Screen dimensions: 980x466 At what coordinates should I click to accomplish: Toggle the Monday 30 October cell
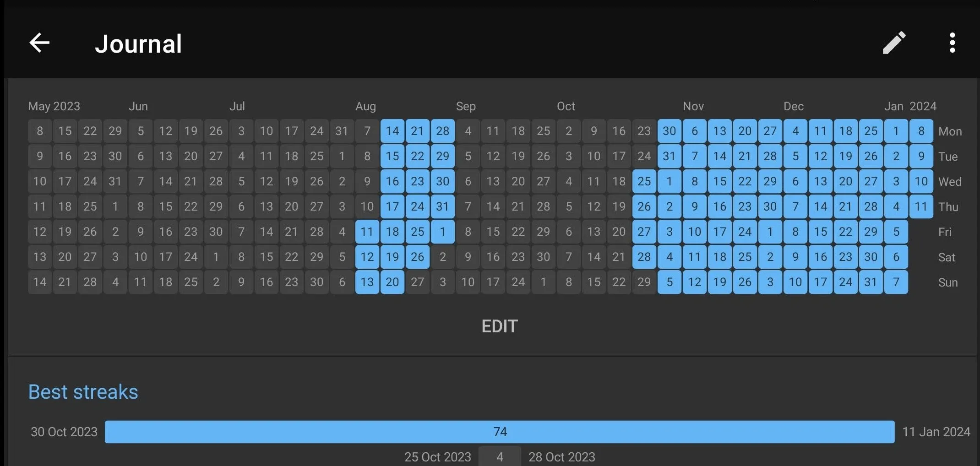pyautogui.click(x=669, y=131)
